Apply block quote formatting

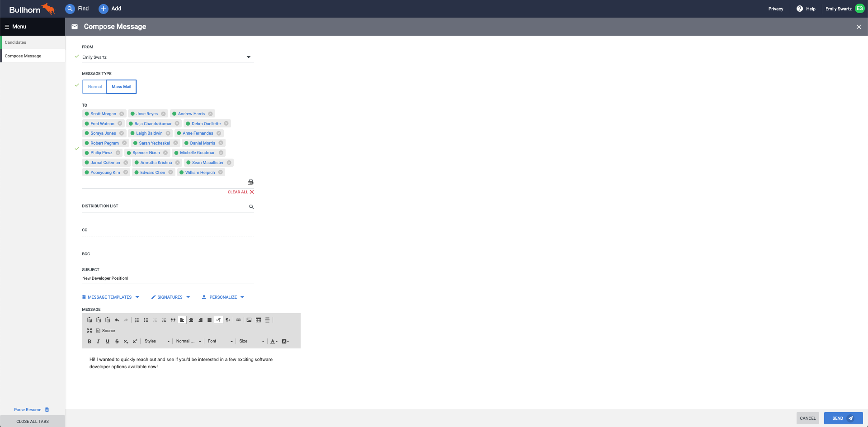click(173, 320)
